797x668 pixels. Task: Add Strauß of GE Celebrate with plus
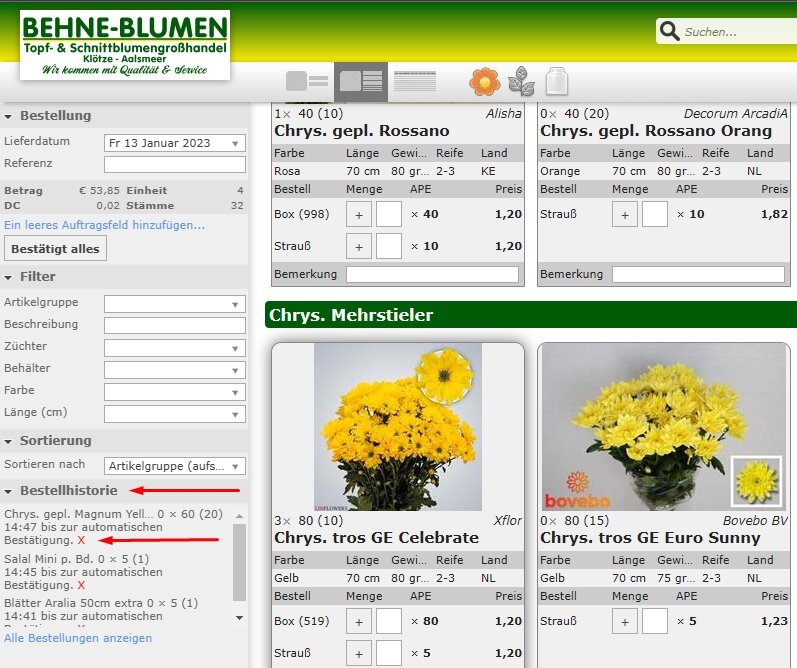[359, 653]
